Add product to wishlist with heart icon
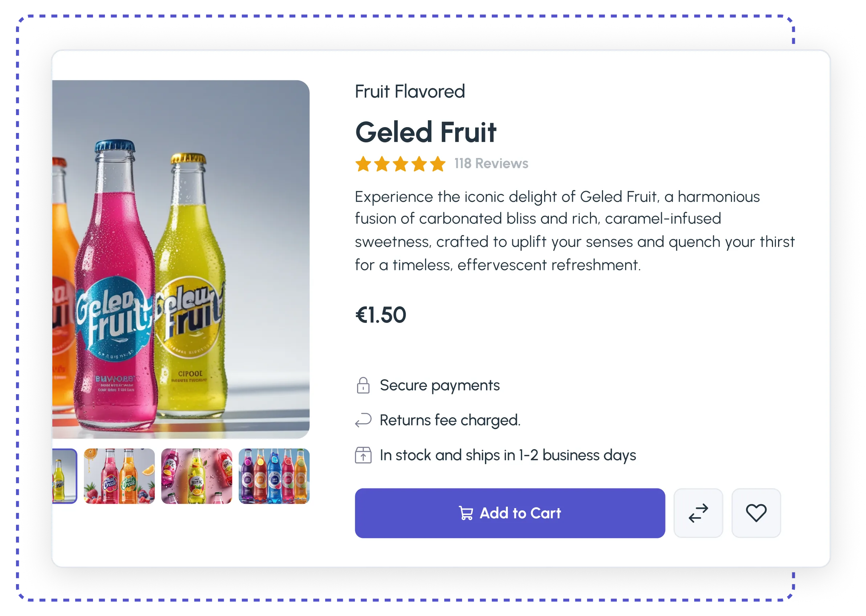 (x=756, y=513)
